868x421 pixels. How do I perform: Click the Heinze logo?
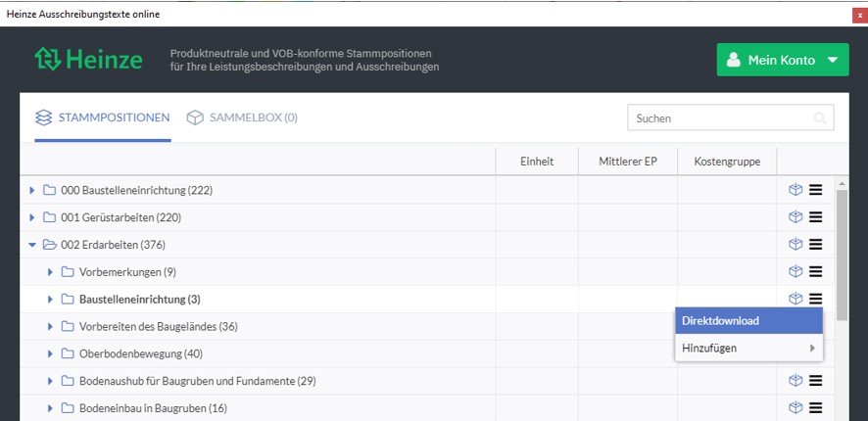(88, 60)
